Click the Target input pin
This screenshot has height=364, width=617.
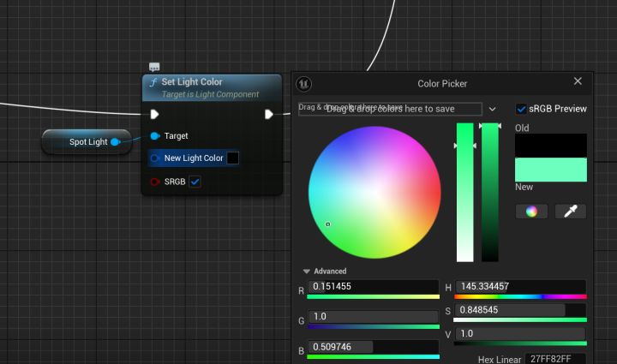(155, 136)
